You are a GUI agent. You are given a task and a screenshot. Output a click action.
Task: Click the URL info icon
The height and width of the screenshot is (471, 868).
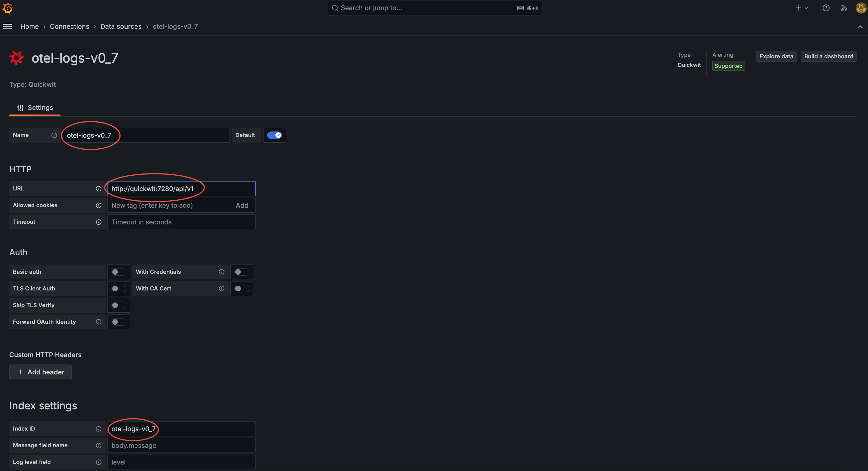click(x=99, y=189)
